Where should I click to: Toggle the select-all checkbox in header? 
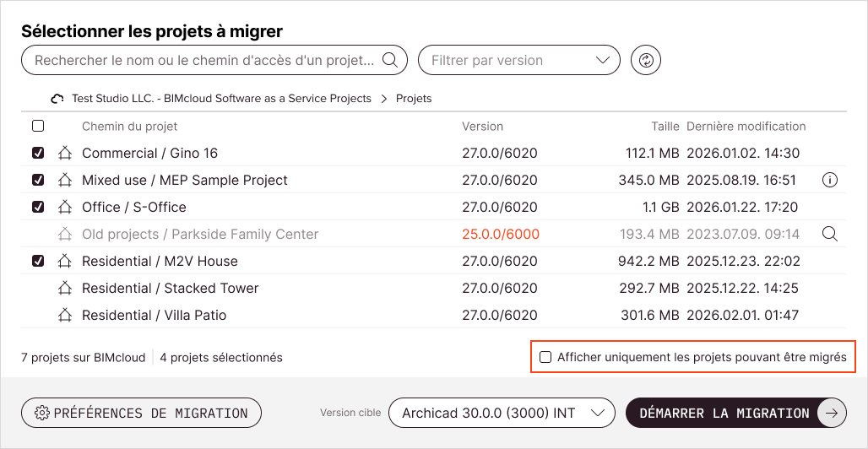pos(38,127)
